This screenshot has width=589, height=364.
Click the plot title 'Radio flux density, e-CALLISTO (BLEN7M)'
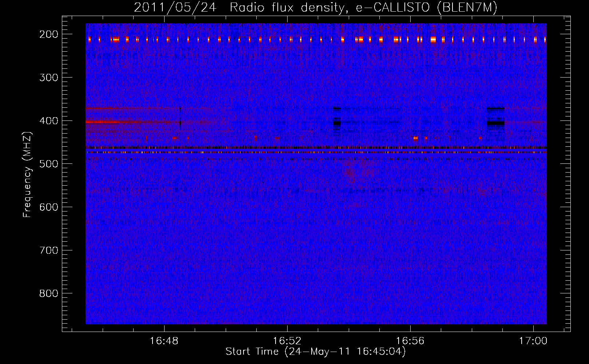pyautogui.click(x=363, y=8)
